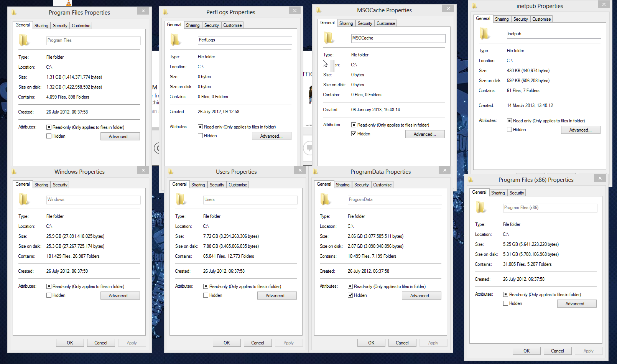Screen dimensions: 617x364
Task: Click the folder icon in ProgramData Properties
Action: point(325,199)
